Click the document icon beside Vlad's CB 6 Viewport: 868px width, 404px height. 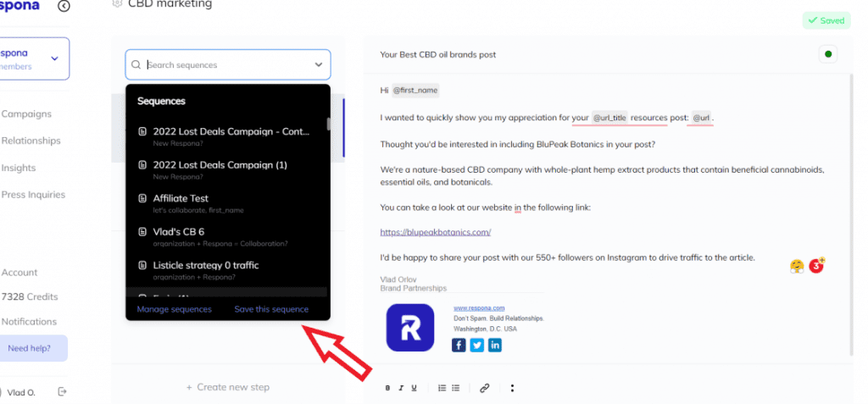[x=142, y=232]
